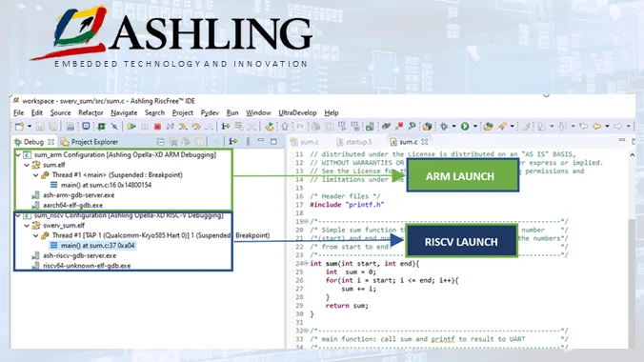
Task: Maximize the Debug view panel
Action: pyautogui.click(x=273, y=141)
